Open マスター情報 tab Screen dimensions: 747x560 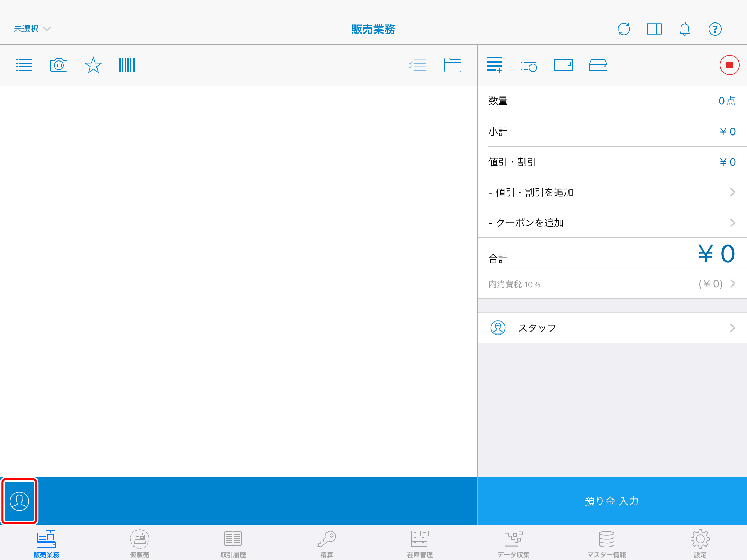point(607,544)
